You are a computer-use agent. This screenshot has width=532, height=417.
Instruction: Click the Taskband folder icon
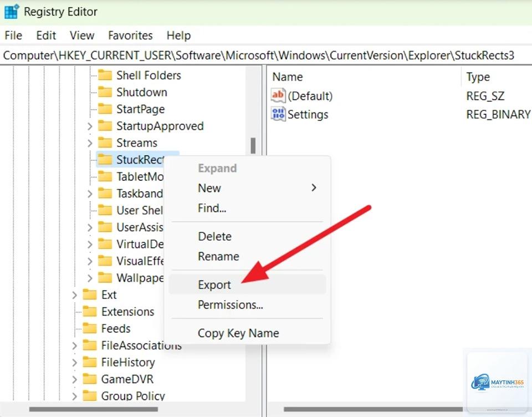tap(105, 193)
